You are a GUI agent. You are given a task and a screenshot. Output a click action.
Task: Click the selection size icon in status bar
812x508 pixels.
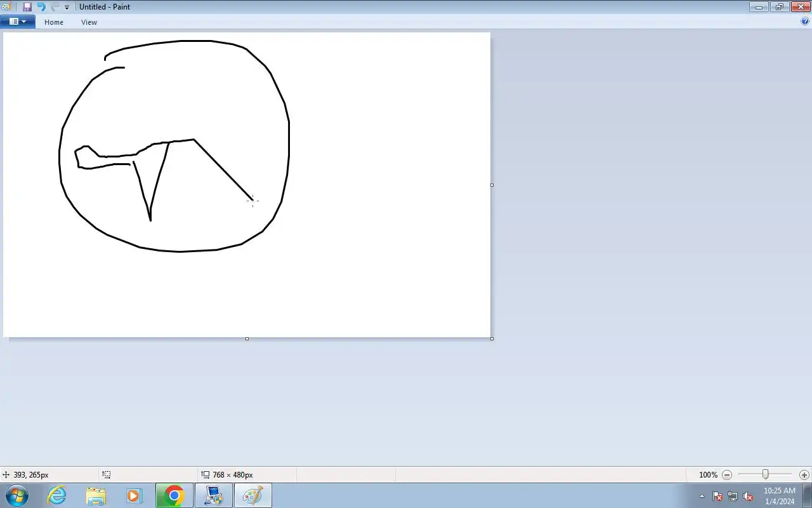pyautogui.click(x=107, y=474)
